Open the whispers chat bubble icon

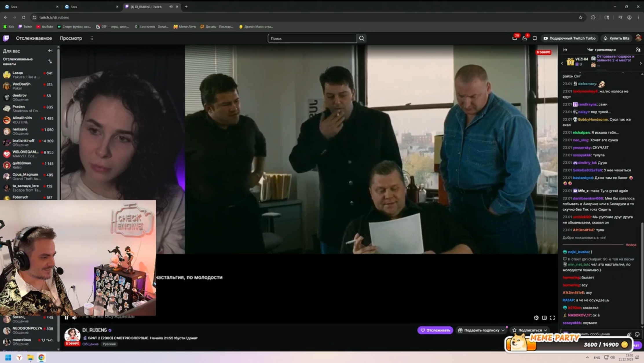point(535,38)
